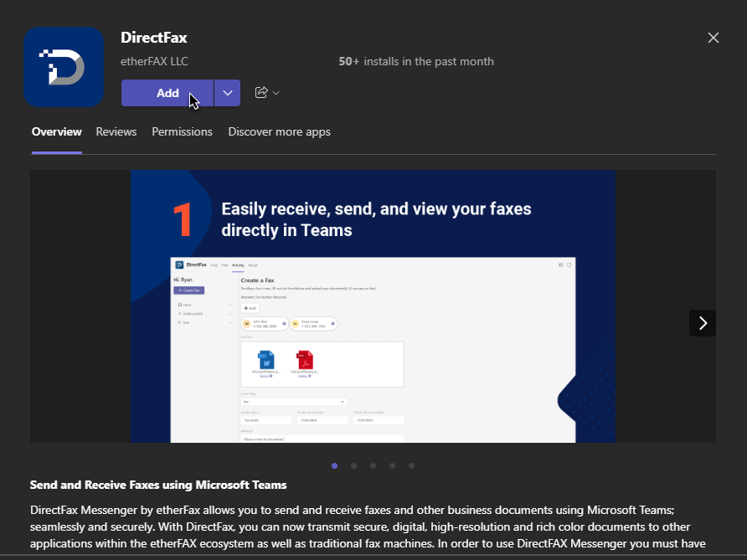
Task: Select the first carousel indicator dot
Action: pos(335,465)
